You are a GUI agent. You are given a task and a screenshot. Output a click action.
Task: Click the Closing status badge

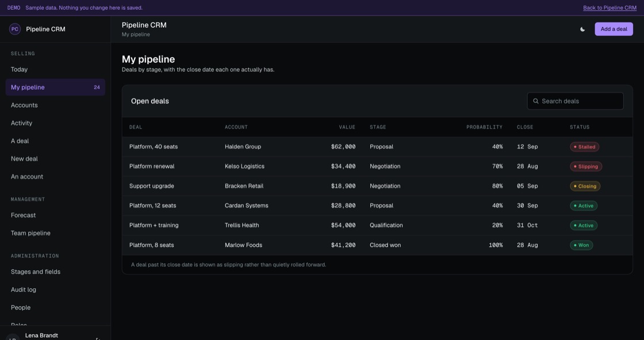pyautogui.click(x=585, y=186)
